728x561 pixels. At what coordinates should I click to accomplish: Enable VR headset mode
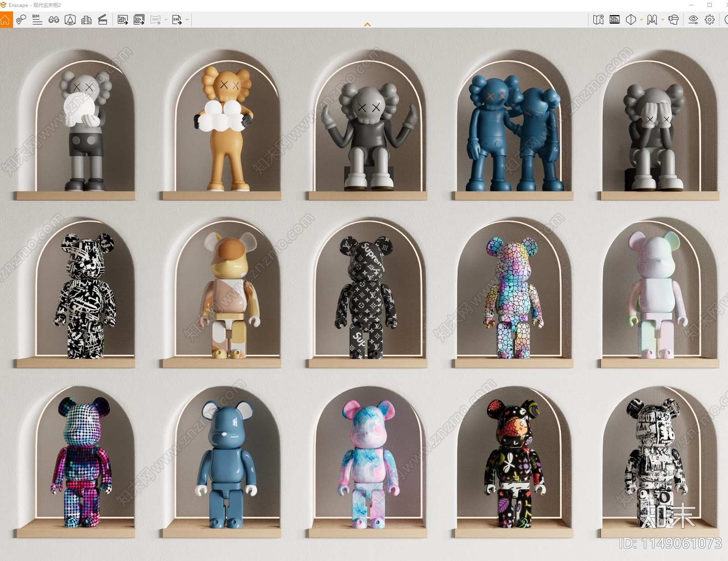pyautogui.click(x=674, y=20)
